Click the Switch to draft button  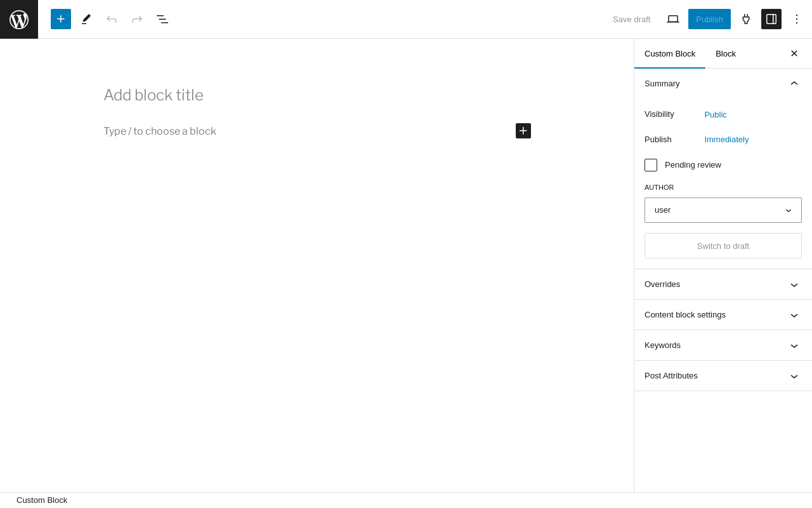click(723, 246)
